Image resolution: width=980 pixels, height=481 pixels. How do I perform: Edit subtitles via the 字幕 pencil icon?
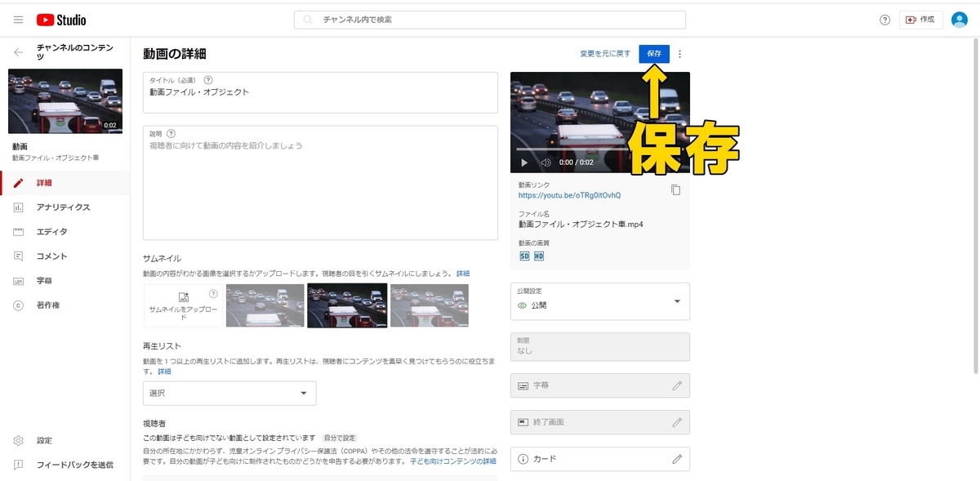tap(676, 385)
